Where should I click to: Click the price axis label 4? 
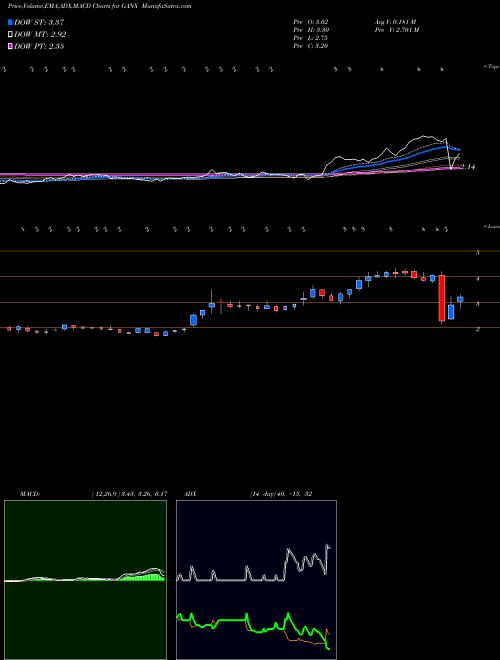478,279
